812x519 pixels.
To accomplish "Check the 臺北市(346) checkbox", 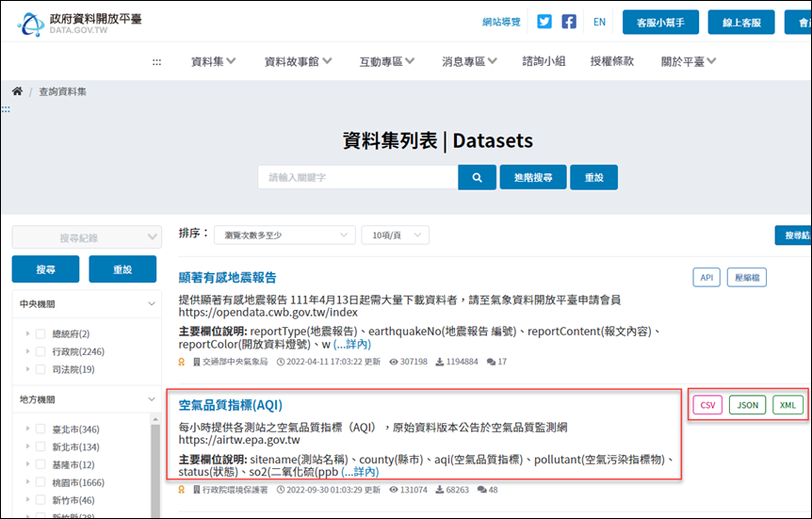I will 41,429.
